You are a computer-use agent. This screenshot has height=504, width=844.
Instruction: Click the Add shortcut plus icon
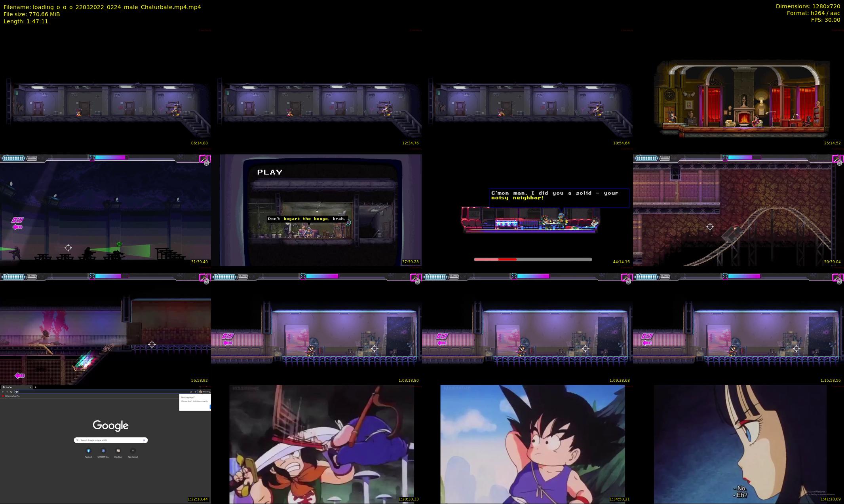click(x=133, y=451)
